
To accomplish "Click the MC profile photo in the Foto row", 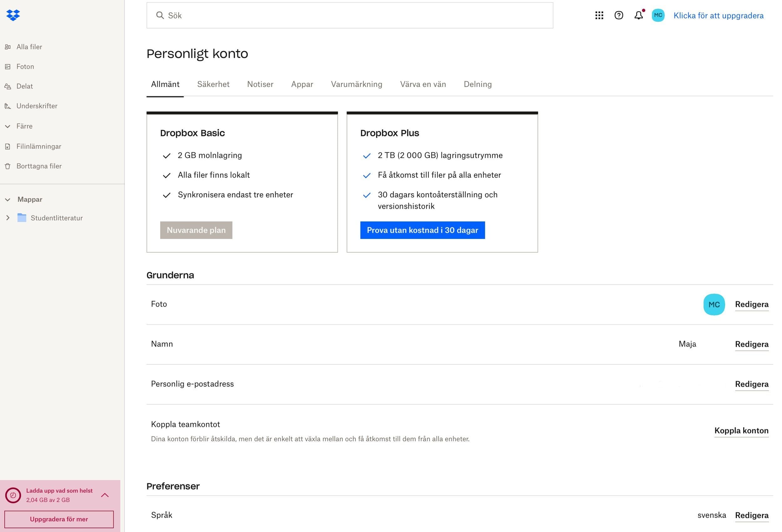I will 714,305.
